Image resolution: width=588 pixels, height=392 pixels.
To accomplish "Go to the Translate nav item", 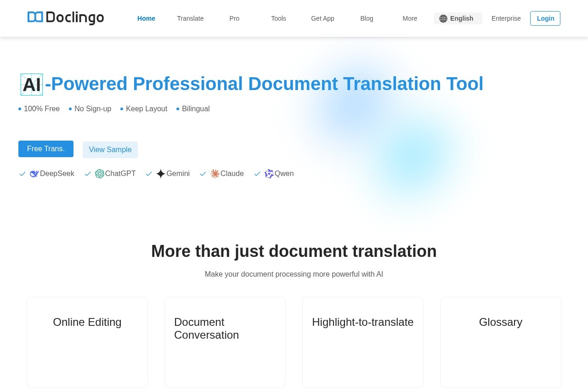I will [x=190, y=18].
